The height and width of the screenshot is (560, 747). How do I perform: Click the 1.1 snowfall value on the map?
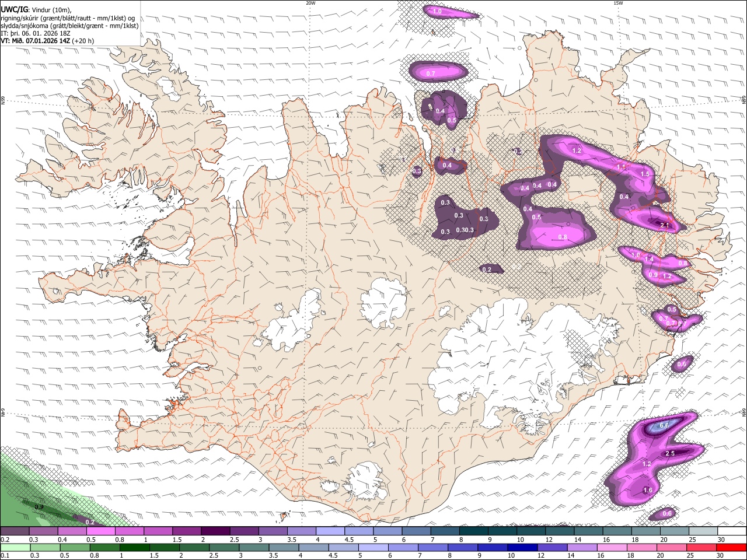pos(622,167)
